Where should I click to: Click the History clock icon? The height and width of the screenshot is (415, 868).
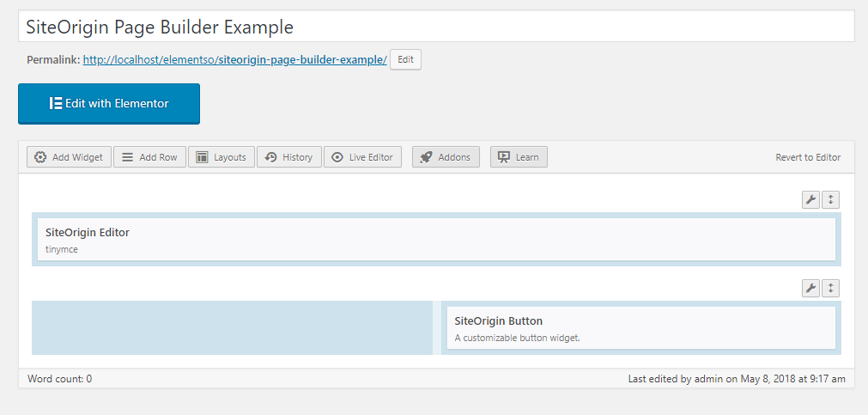coord(270,156)
